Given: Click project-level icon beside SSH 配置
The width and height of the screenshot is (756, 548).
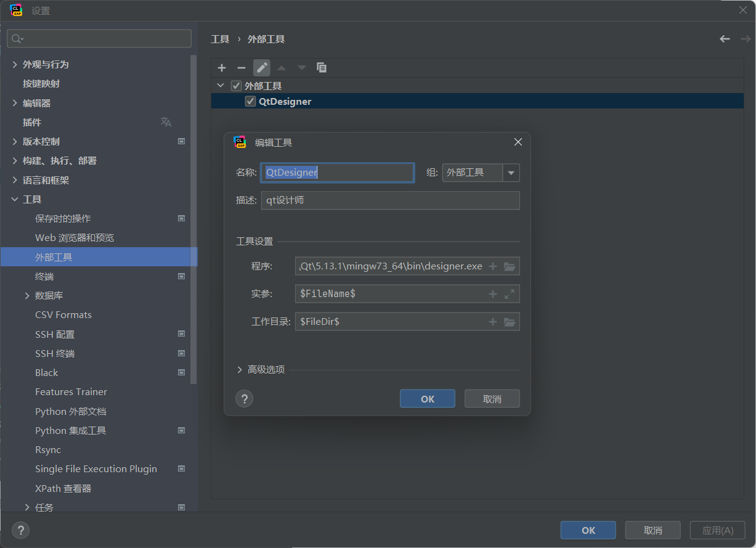Looking at the screenshot, I should (182, 334).
